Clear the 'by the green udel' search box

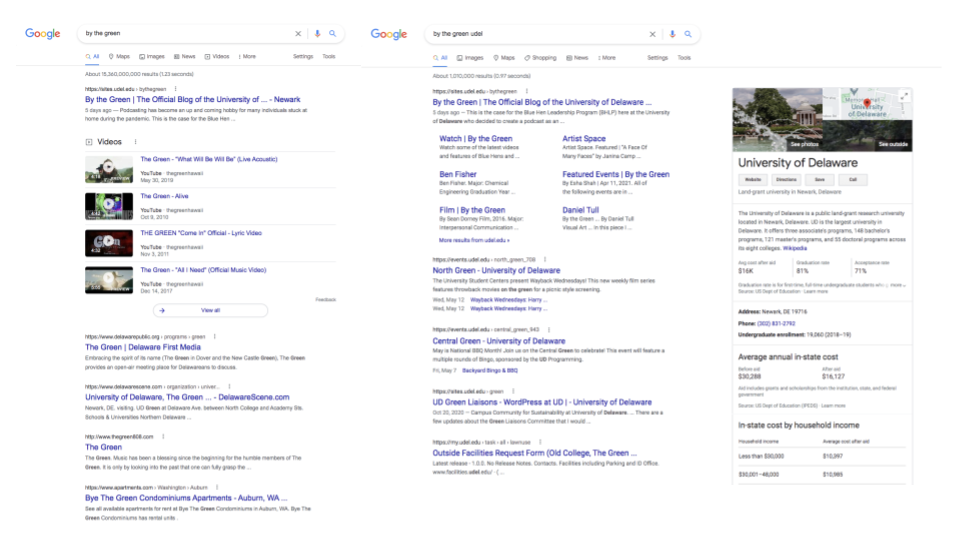point(653,34)
